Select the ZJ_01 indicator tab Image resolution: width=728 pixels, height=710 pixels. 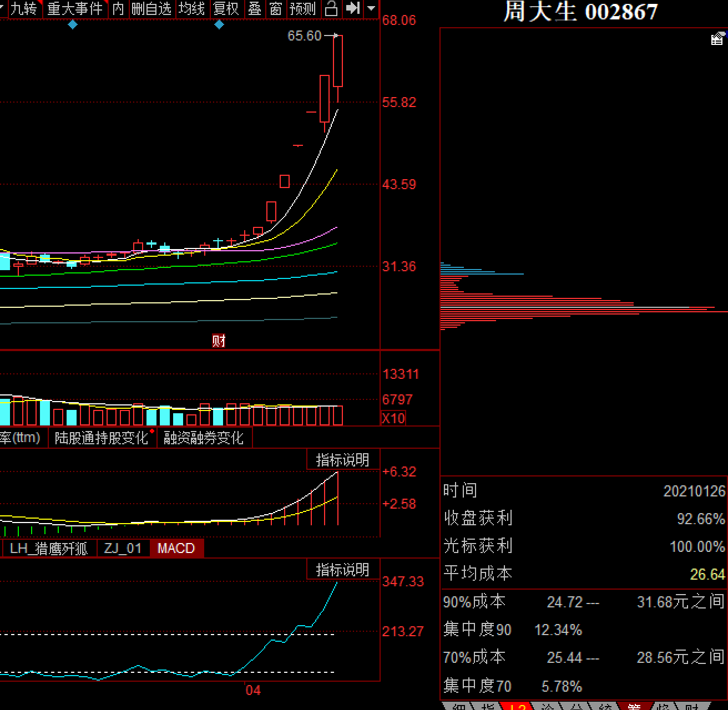coord(123,549)
